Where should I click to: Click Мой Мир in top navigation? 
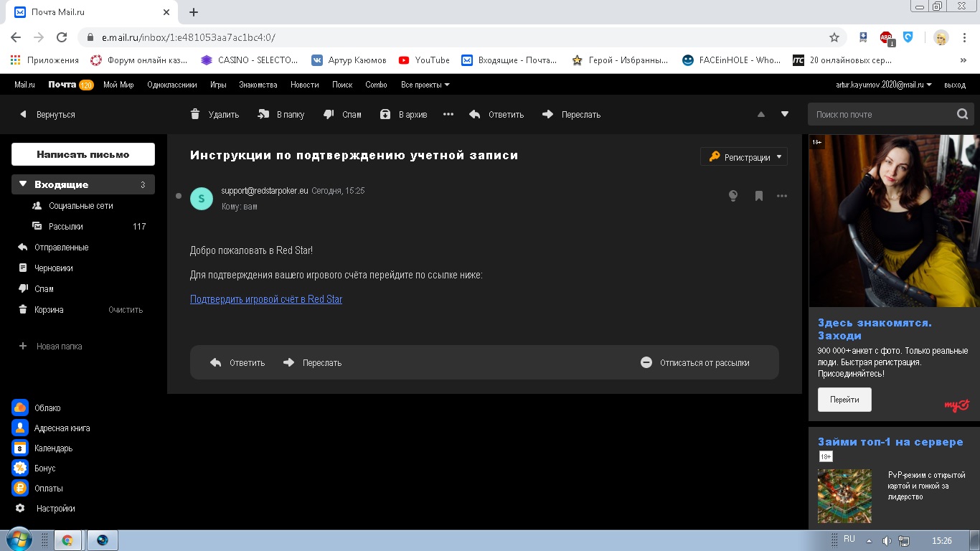point(118,85)
